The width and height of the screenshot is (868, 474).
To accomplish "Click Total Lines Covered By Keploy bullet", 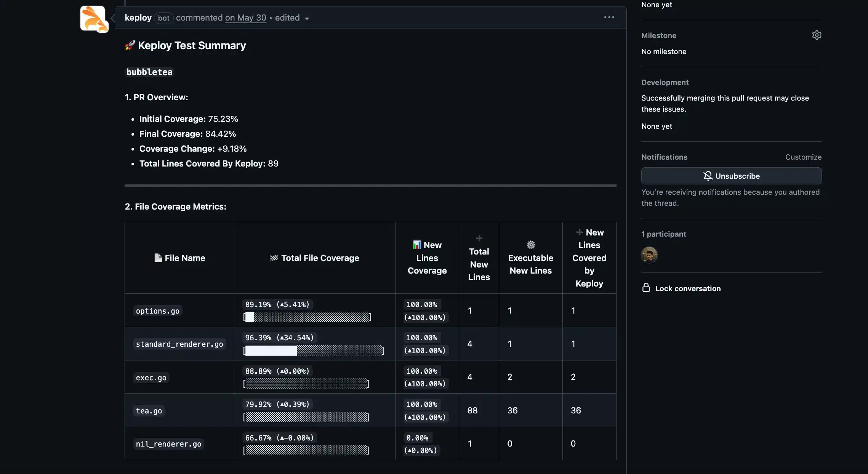I will click(x=209, y=163).
